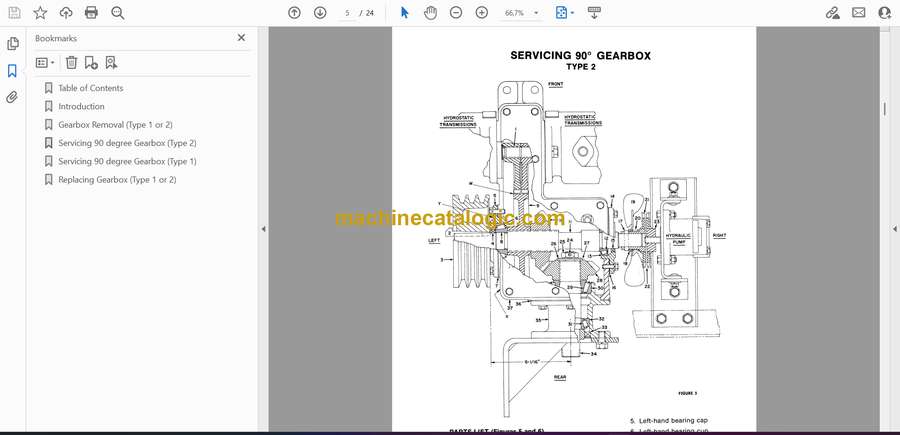The width and height of the screenshot is (900, 435).
Task: Zoom out with the minus icon
Action: [x=456, y=13]
